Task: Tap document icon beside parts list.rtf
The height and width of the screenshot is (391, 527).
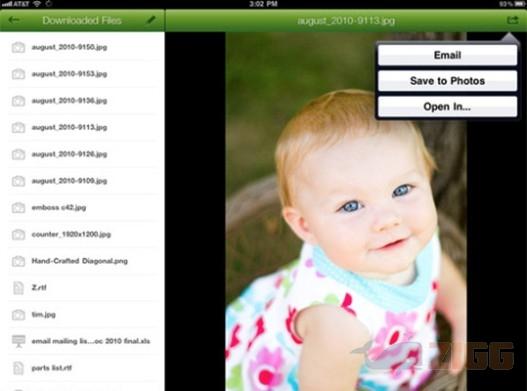Action: 18,368
